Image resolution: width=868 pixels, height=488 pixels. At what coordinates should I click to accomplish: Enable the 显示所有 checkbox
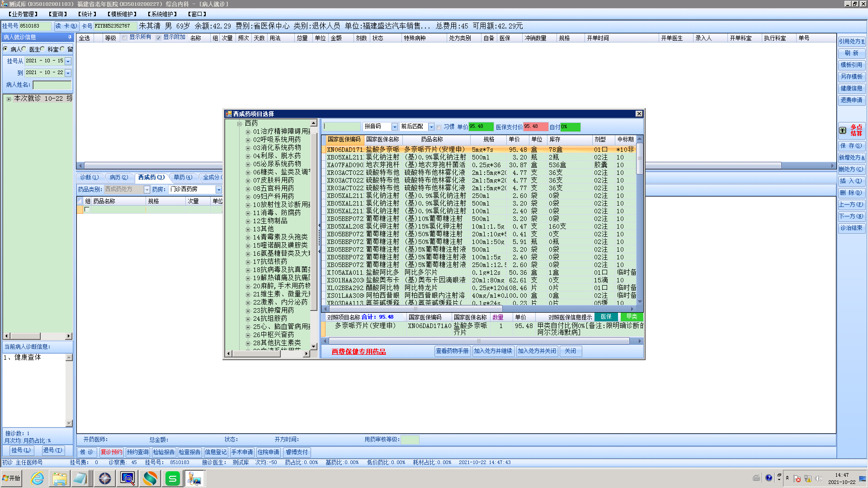click(124, 38)
